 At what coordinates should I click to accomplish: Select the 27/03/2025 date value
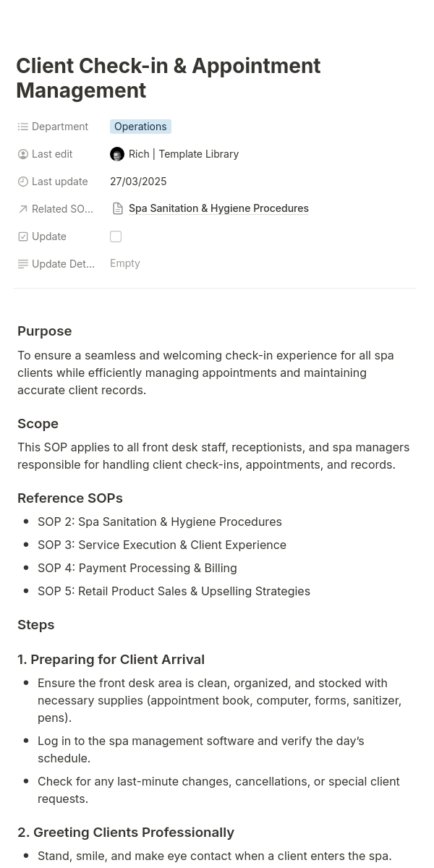click(x=138, y=182)
